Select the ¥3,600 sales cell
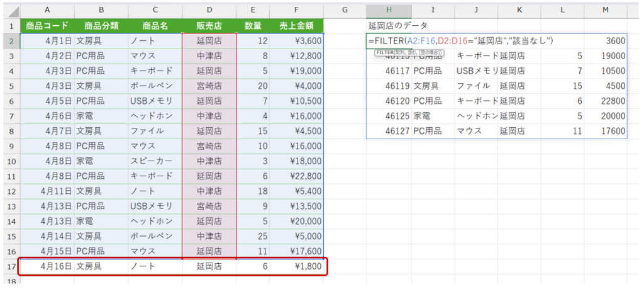 click(x=297, y=41)
